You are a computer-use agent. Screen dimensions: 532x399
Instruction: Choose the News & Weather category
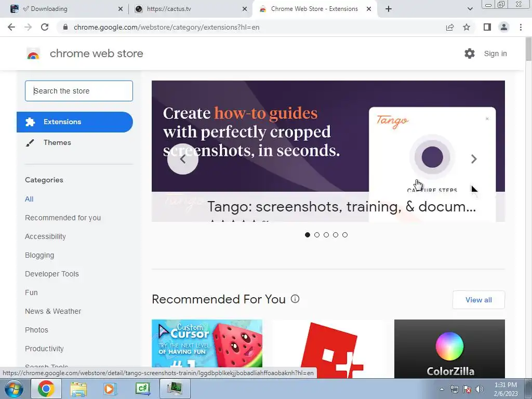[53, 311]
